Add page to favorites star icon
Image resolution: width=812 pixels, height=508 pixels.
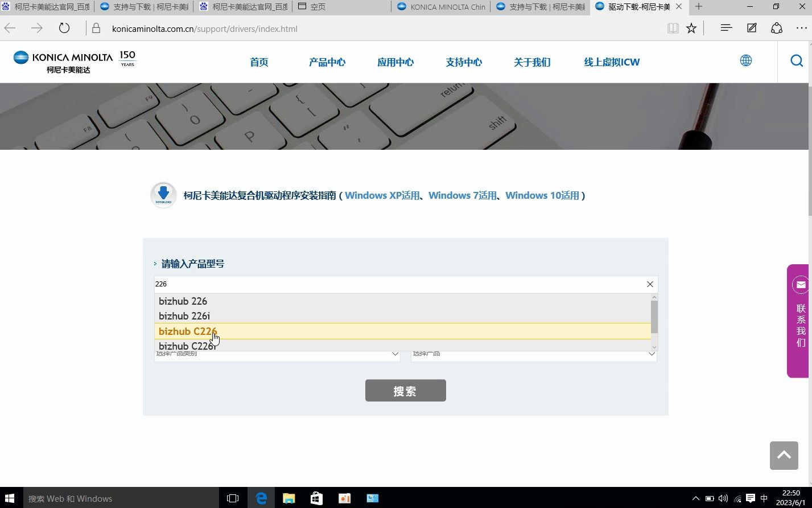[691, 28]
